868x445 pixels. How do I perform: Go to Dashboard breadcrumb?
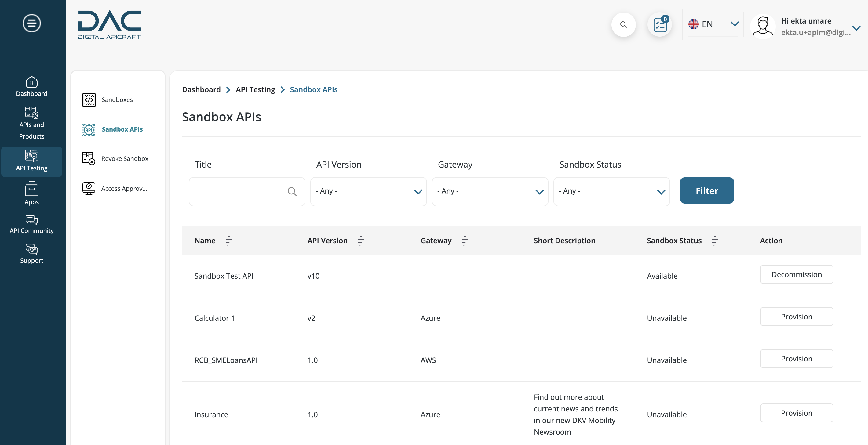[201, 89]
